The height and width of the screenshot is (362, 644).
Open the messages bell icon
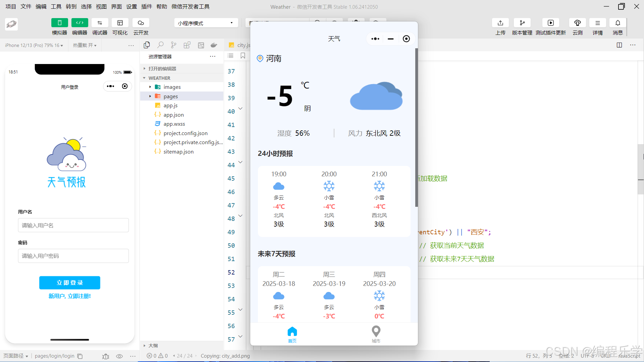pyautogui.click(x=618, y=23)
